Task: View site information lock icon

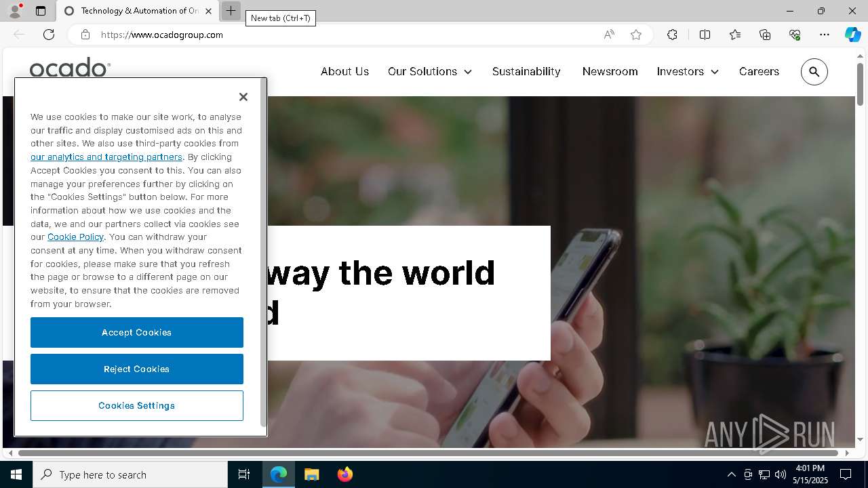Action: coord(85,35)
